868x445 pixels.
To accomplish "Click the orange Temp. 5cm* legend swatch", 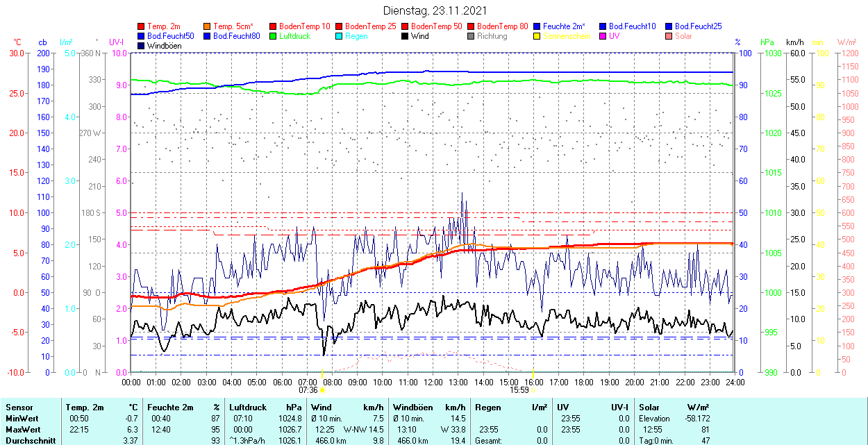I will pyautogui.click(x=208, y=26).
